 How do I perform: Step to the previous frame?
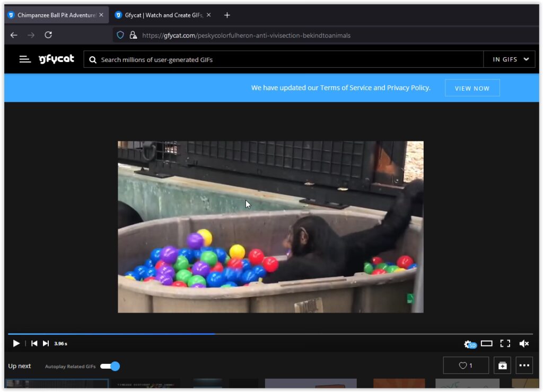[x=34, y=343]
